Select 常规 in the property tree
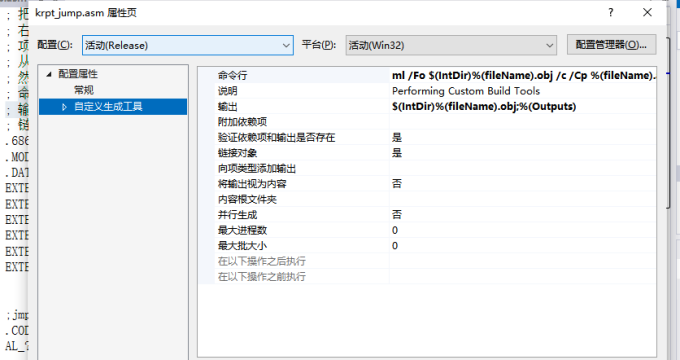 [x=84, y=90]
